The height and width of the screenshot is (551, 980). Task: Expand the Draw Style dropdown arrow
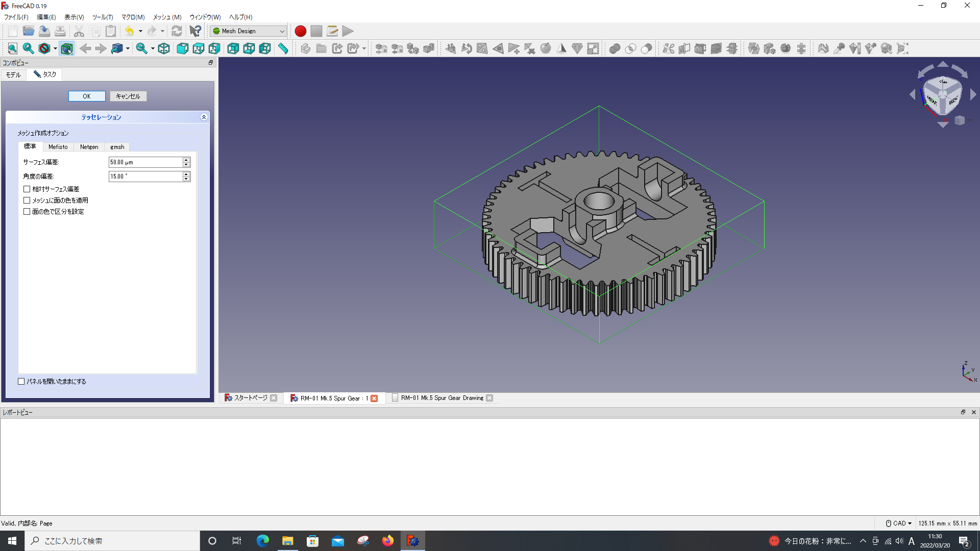pyautogui.click(x=55, y=48)
